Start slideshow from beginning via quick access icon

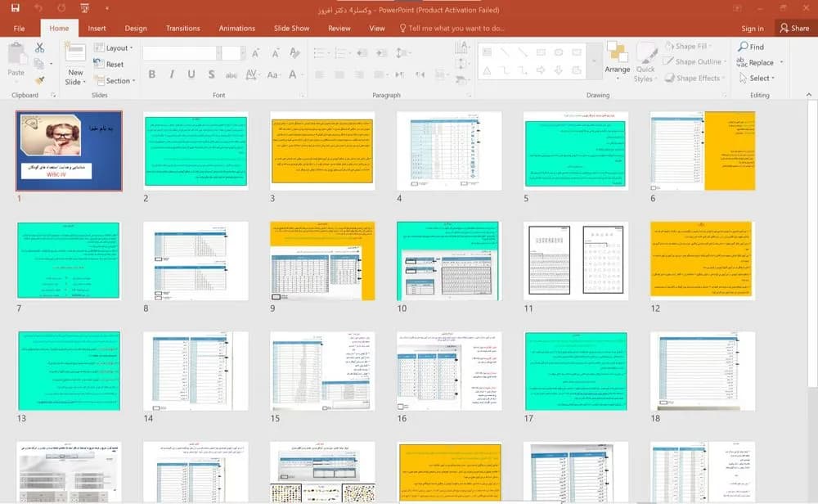[x=84, y=8]
